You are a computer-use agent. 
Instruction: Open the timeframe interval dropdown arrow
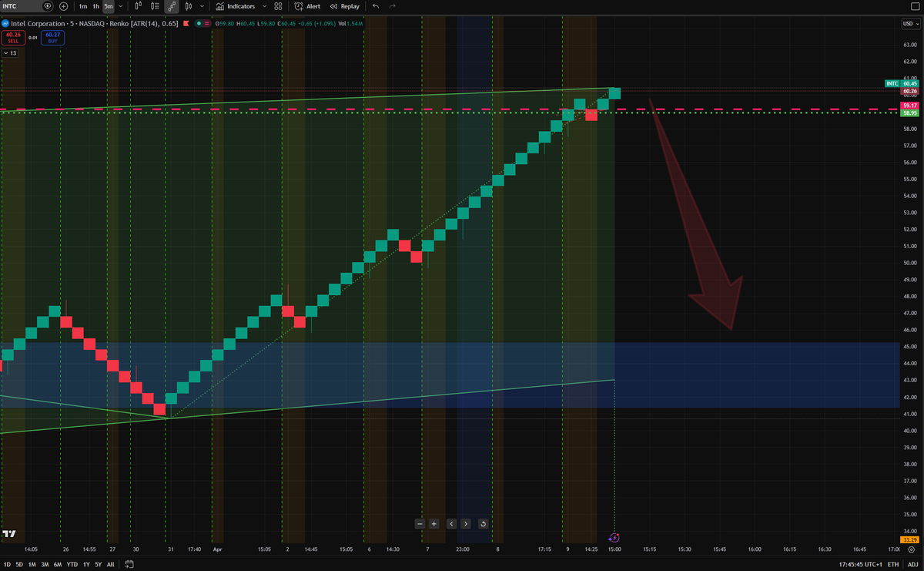[120, 6]
